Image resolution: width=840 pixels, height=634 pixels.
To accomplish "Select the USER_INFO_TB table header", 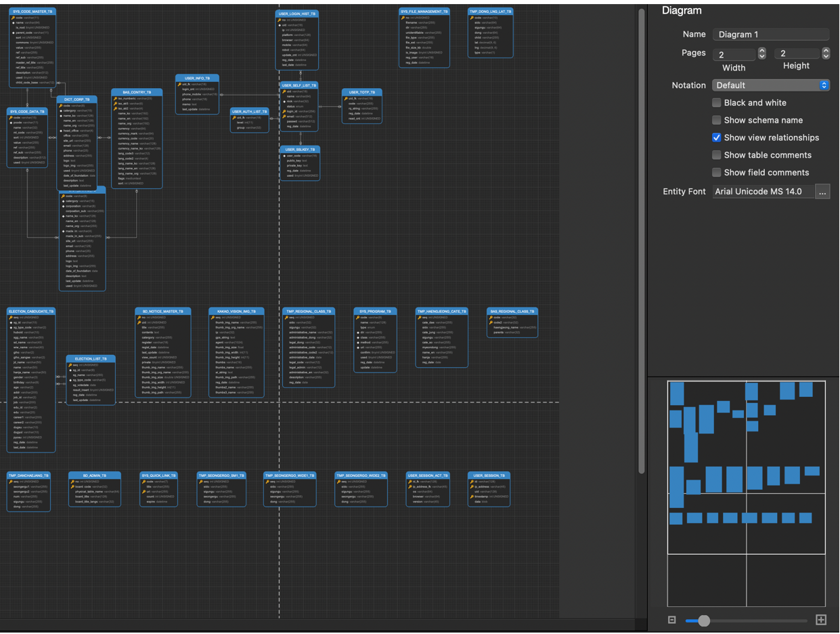I will click(x=197, y=79).
